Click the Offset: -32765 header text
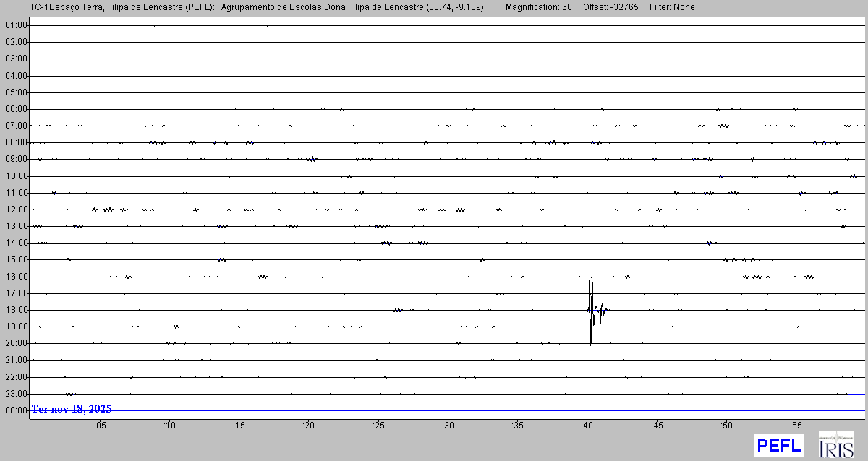 610,7
